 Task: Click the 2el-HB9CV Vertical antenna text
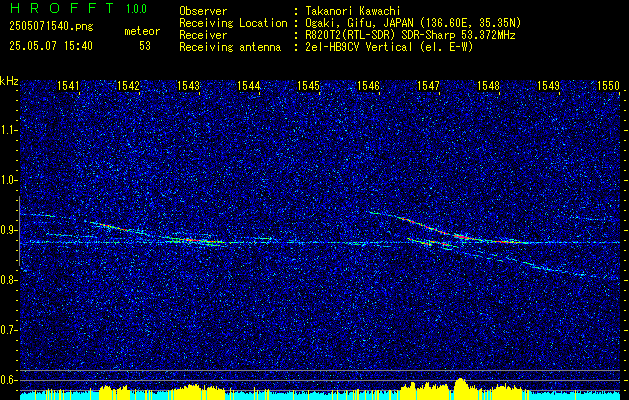point(388,47)
